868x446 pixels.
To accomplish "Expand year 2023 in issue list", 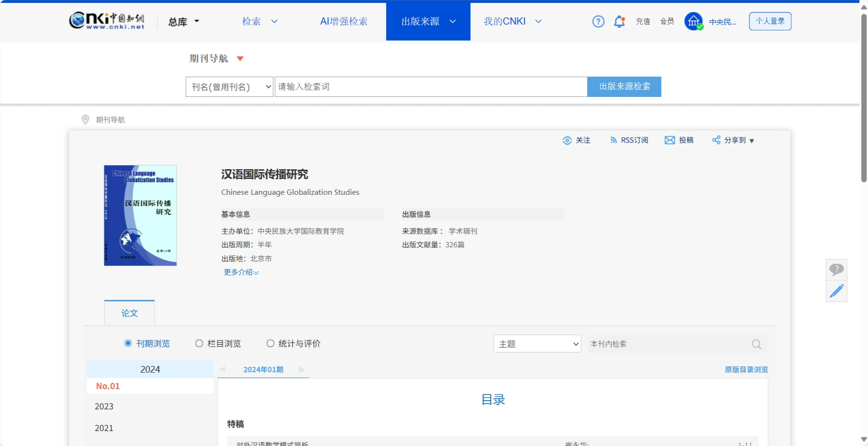I will coord(104,406).
